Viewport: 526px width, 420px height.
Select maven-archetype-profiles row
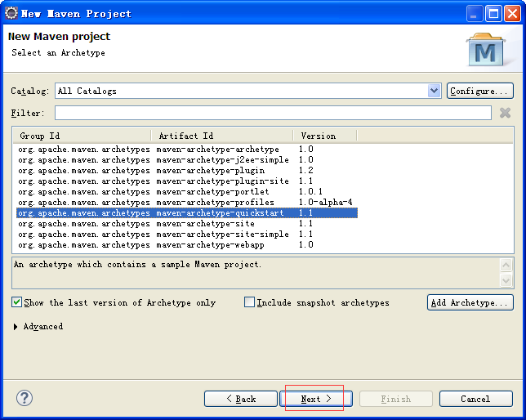tap(187, 203)
